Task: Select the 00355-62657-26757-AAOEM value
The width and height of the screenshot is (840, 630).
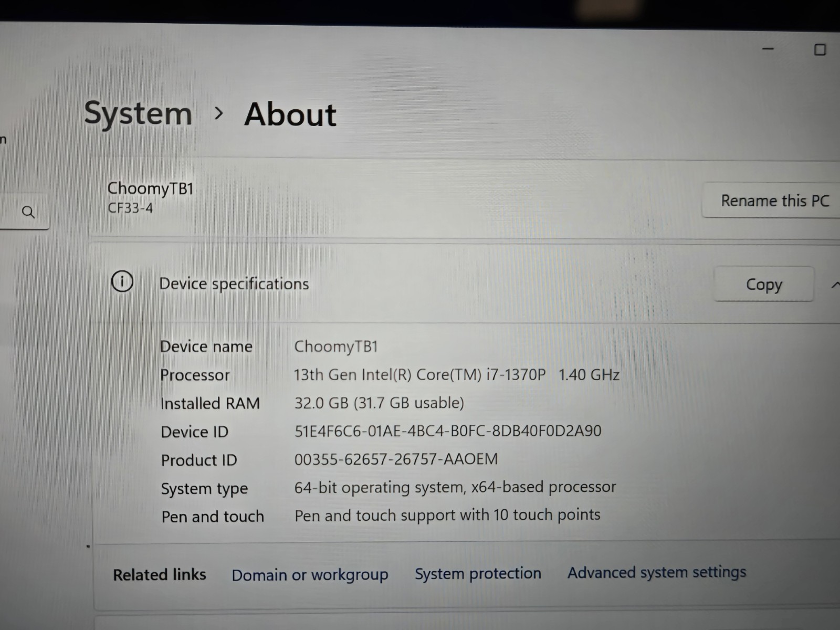Action: [396, 459]
